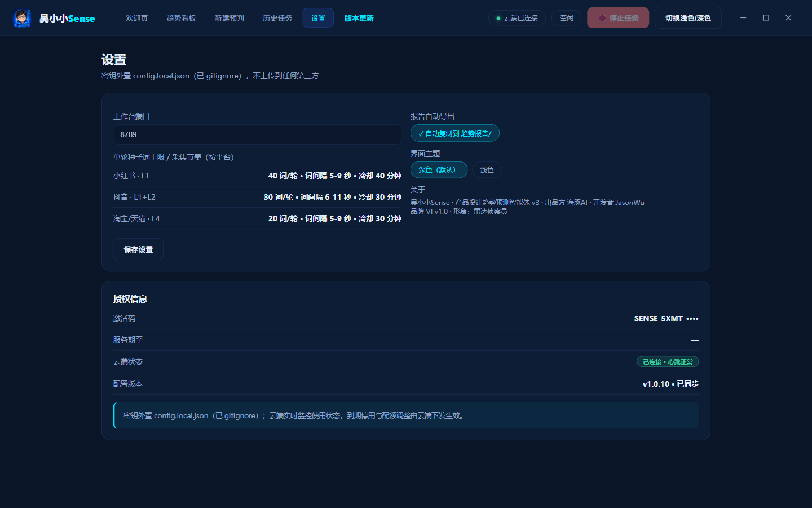812x508 pixels.
Task: Select the 深色（默认）theme option
Action: coord(439,170)
